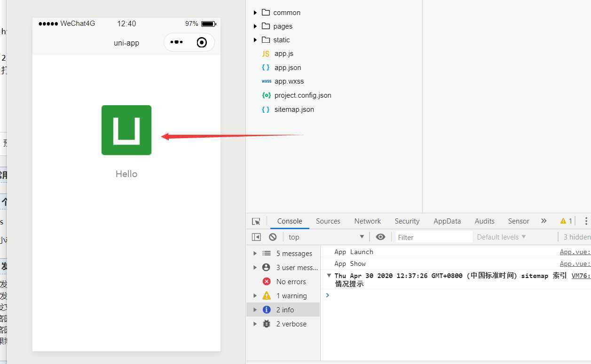The height and width of the screenshot is (364, 591).
Task: Select the static folder icon
Action: click(x=266, y=39)
